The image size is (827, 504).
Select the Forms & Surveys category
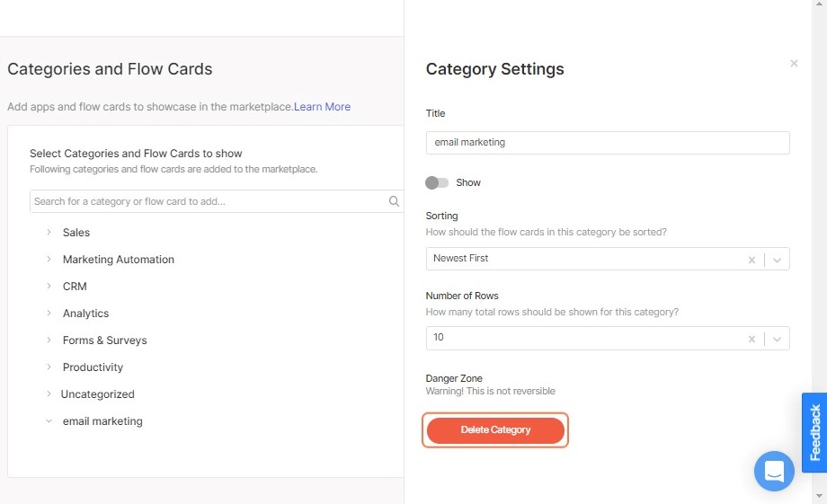coord(104,340)
